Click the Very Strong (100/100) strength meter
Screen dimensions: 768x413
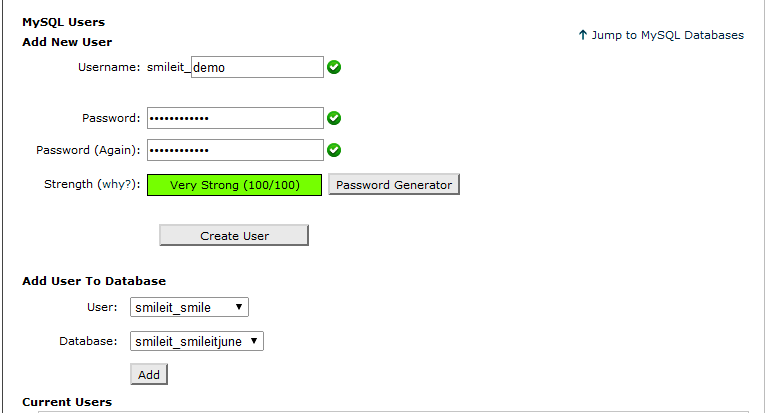click(235, 185)
